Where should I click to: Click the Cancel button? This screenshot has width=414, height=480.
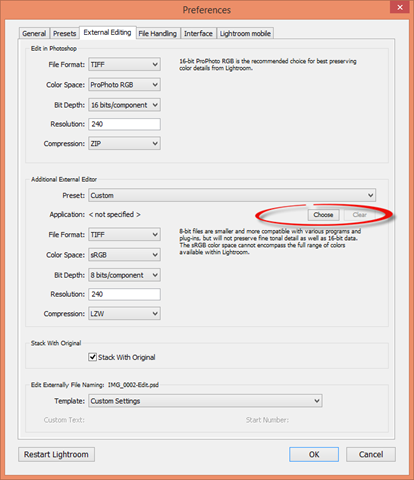click(x=371, y=454)
